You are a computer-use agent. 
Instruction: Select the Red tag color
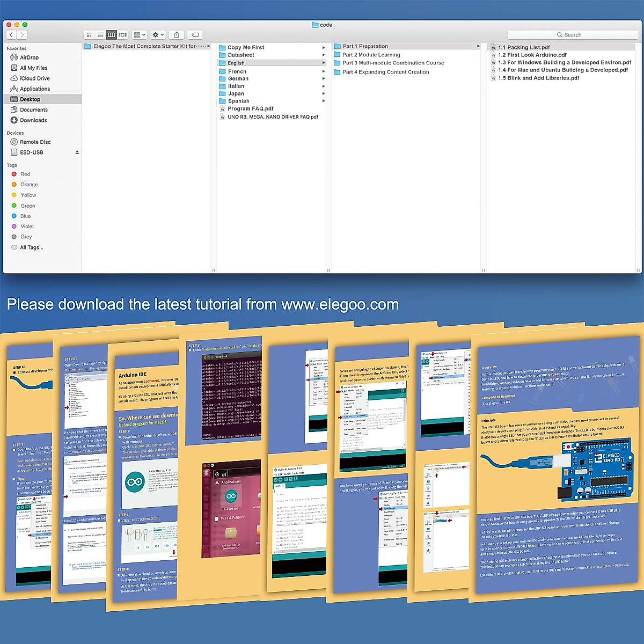point(25,174)
